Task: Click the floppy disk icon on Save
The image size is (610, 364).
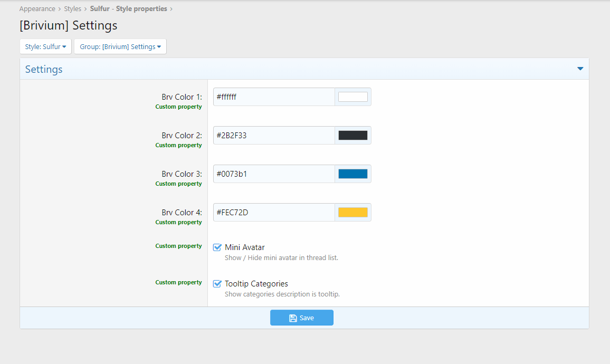Action: [293, 318]
